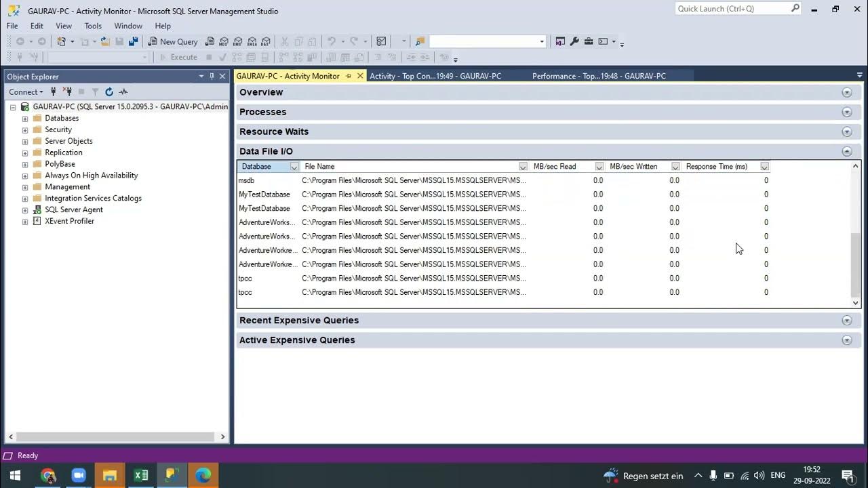Select the XEvent Profiler item

coord(69,221)
